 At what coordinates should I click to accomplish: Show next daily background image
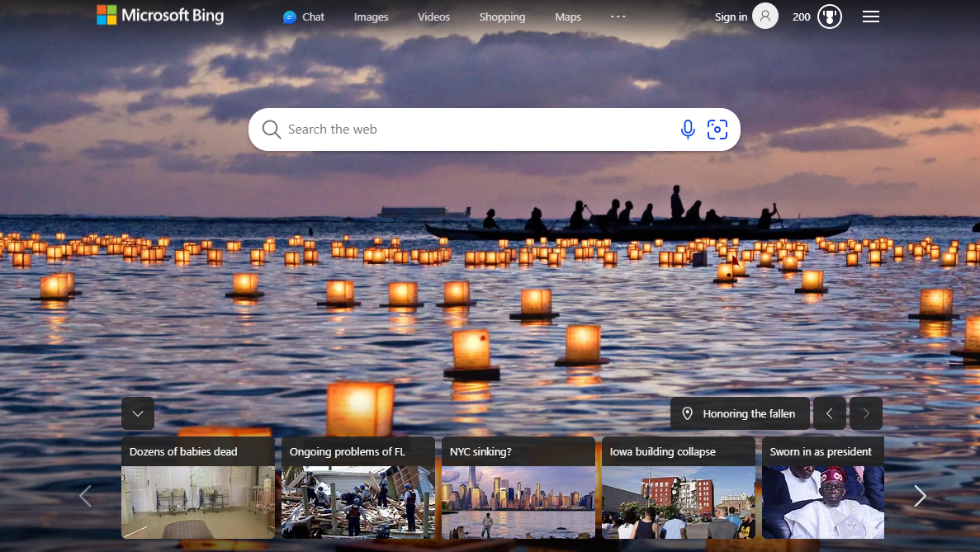point(865,413)
